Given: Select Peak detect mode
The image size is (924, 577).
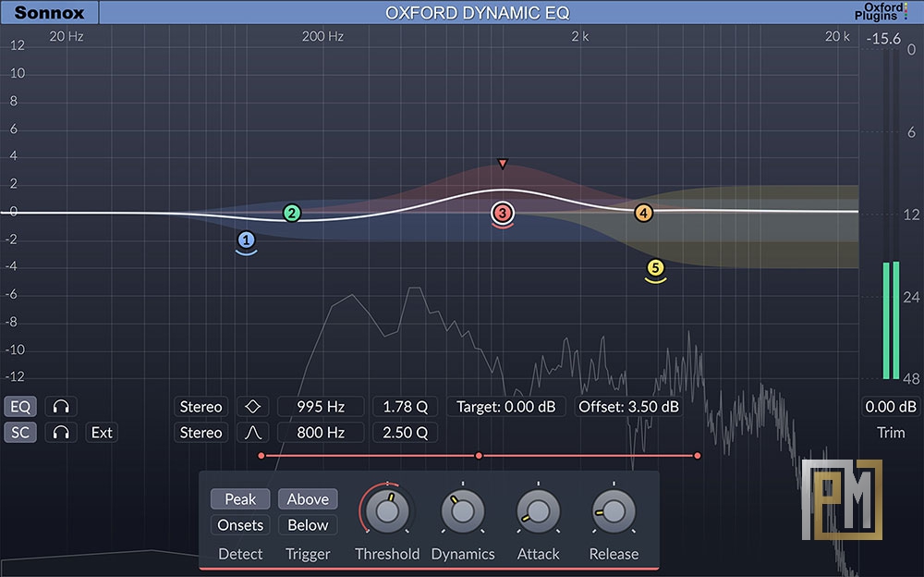Looking at the screenshot, I should (240, 499).
